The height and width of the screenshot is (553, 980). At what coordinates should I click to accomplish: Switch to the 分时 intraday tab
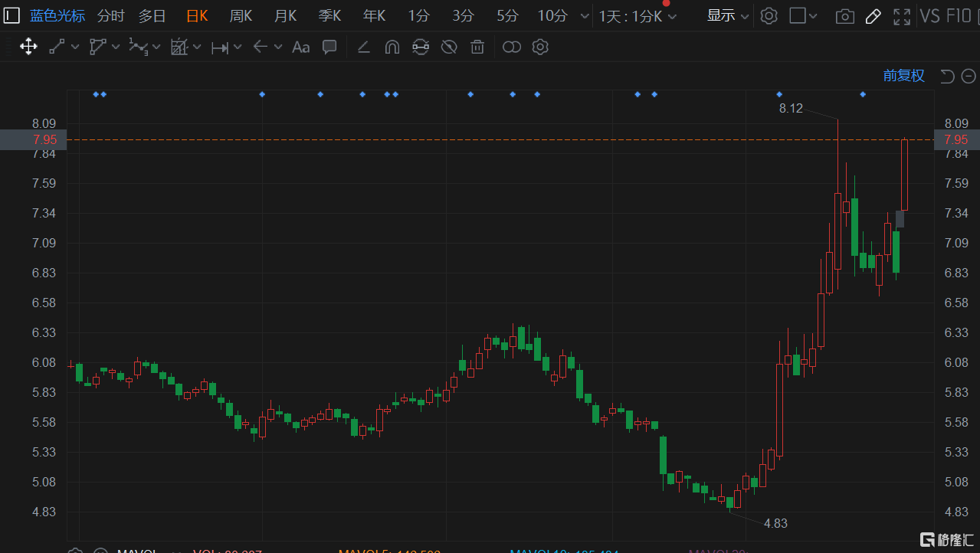[x=110, y=15]
